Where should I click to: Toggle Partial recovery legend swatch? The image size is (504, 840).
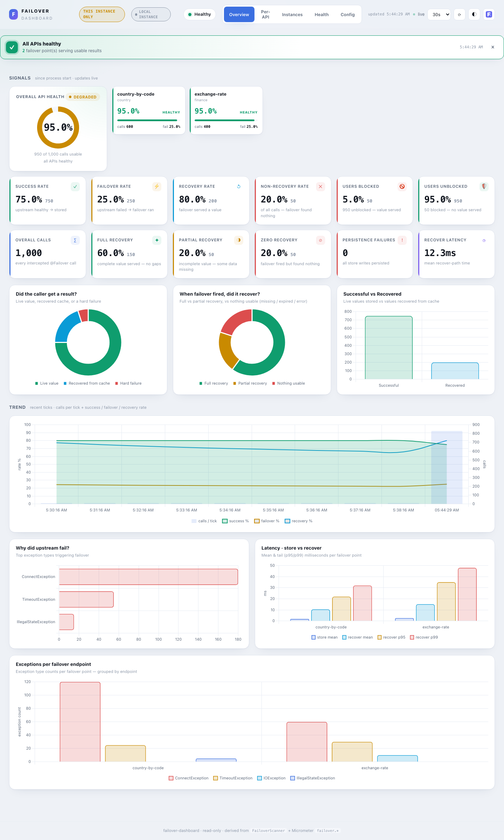(x=234, y=383)
